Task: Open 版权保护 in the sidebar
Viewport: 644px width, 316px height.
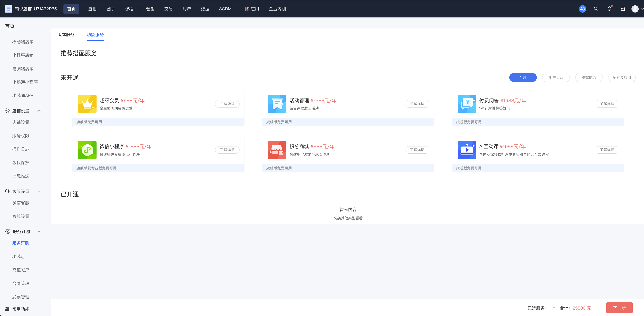Action: point(21,163)
